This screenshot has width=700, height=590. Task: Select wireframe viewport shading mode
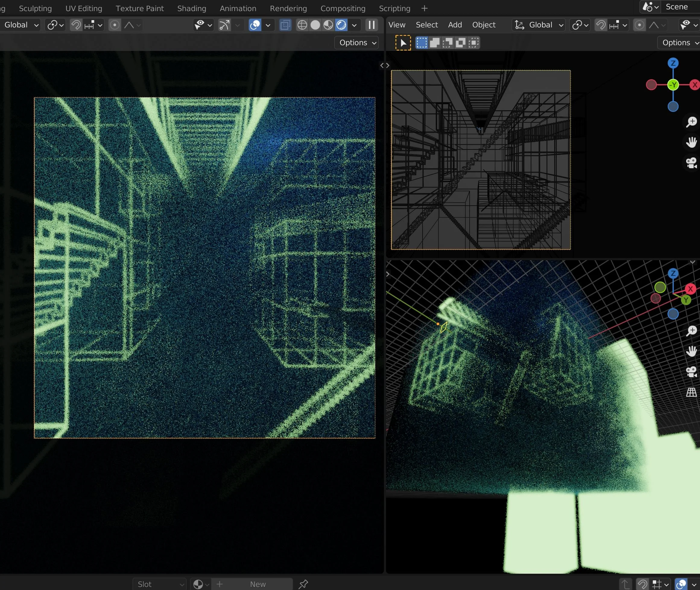click(302, 25)
